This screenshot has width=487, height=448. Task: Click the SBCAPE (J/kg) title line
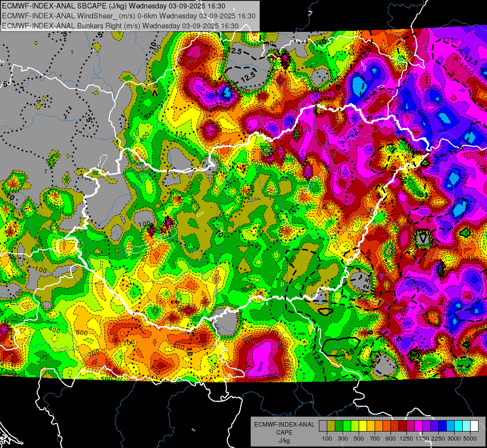coord(114,6)
